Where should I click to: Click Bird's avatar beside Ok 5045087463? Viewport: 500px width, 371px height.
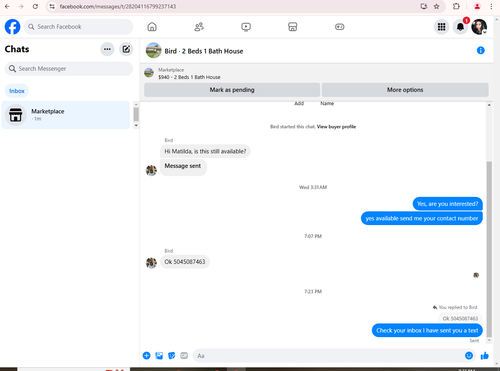pos(151,263)
